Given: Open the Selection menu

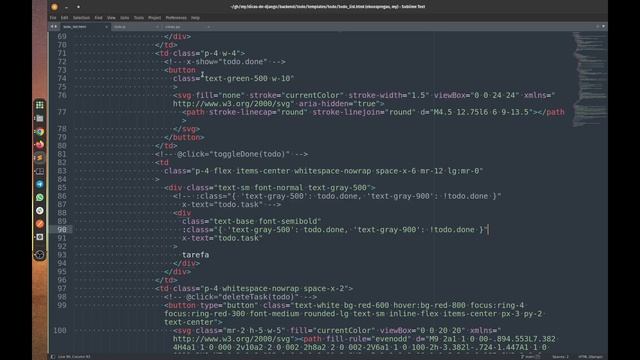Looking at the screenshot, I should (x=81, y=18).
